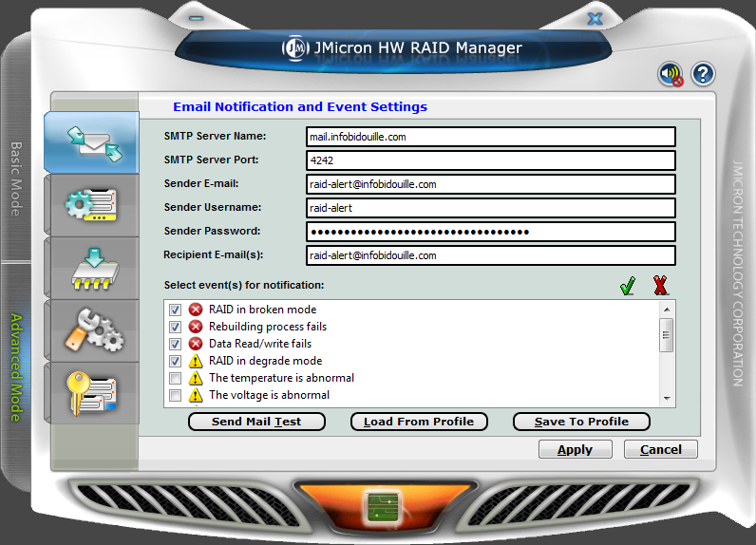Uncheck RAID in broken mode event
The height and width of the screenshot is (545, 756).
(175, 310)
